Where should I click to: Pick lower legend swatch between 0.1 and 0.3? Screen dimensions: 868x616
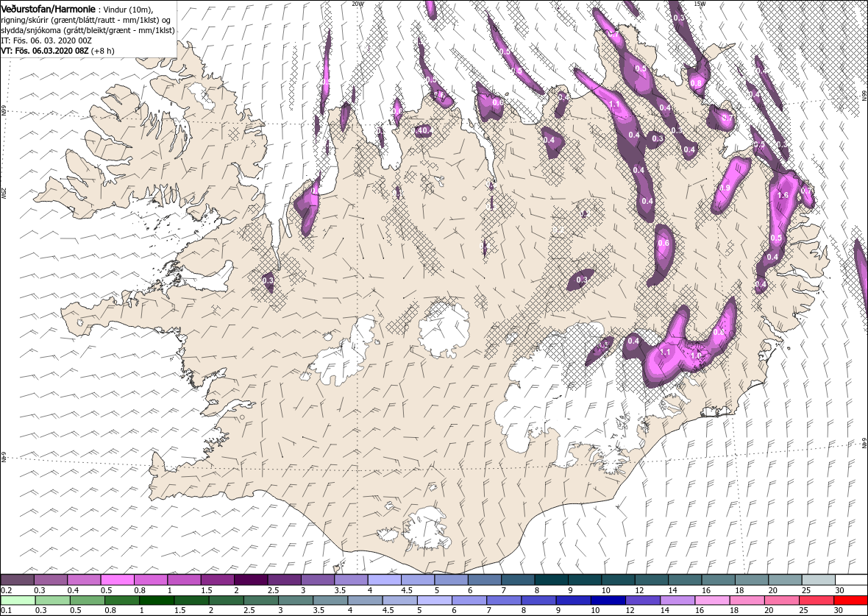point(18,601)
